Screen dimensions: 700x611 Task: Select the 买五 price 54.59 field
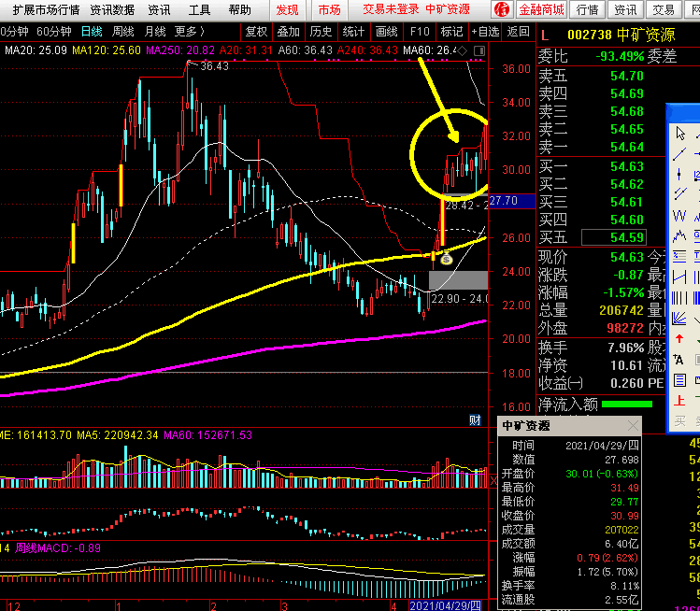pyautogui.click(x=613, y=237)
